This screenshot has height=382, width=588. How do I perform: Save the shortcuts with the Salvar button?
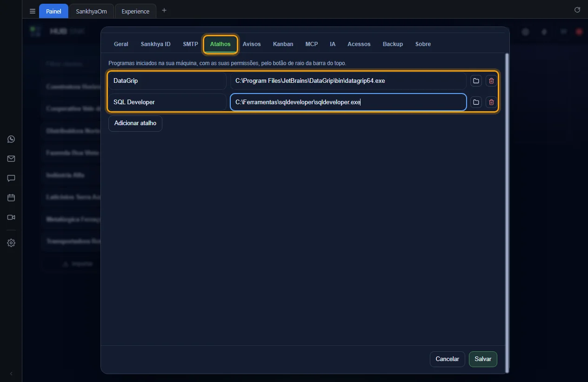click(483, 359)
